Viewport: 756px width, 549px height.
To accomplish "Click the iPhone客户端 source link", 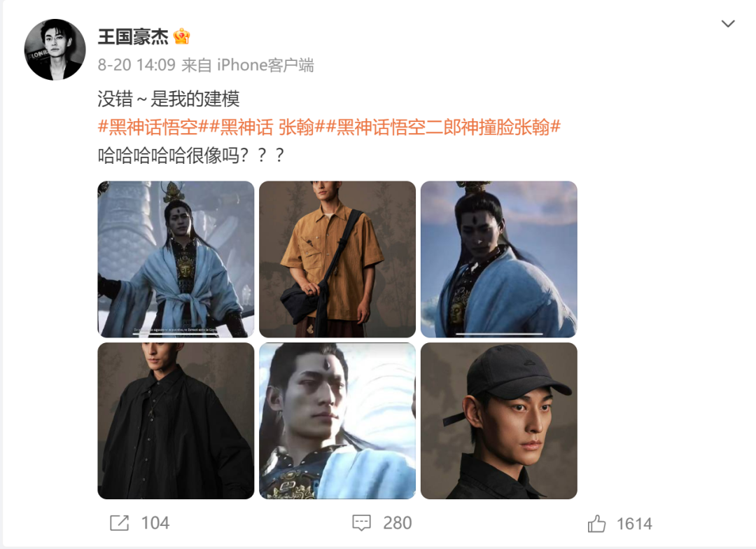I will [265, 65].
